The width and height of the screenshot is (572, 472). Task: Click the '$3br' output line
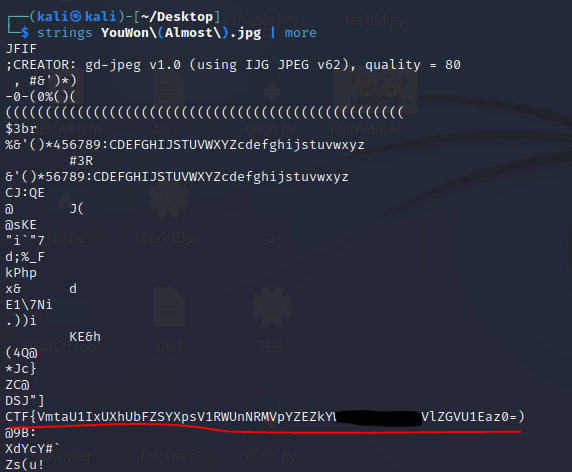click(x=21, y=129)
